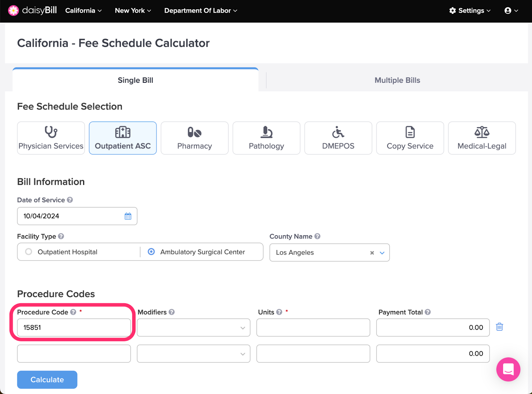This screenshot has width=532, height=394.
Task: Open the calendar date picker icon
Action: coord(128,216)
